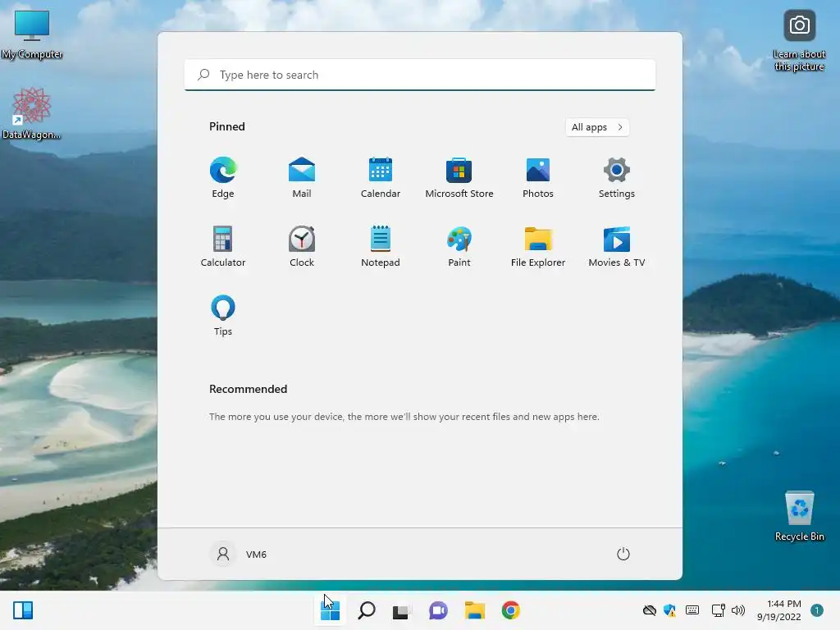Click the Start menu search field
Viewport: 840px width, 630px height.
pyautogui.click(x=420, y=75)
